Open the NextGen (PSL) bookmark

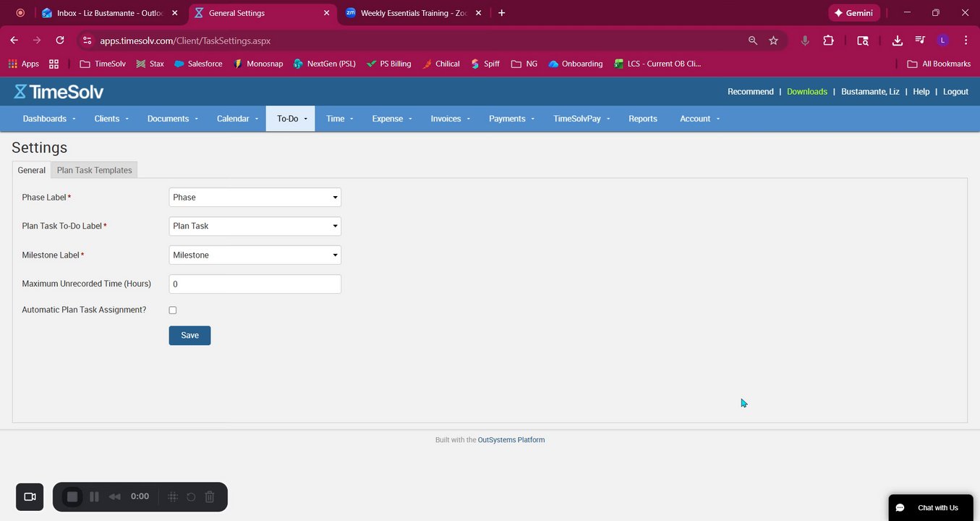click(x=325, y=64)
